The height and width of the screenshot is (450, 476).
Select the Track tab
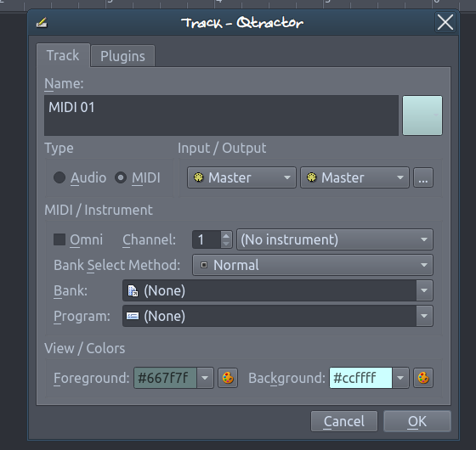click(x=63, y=55)
